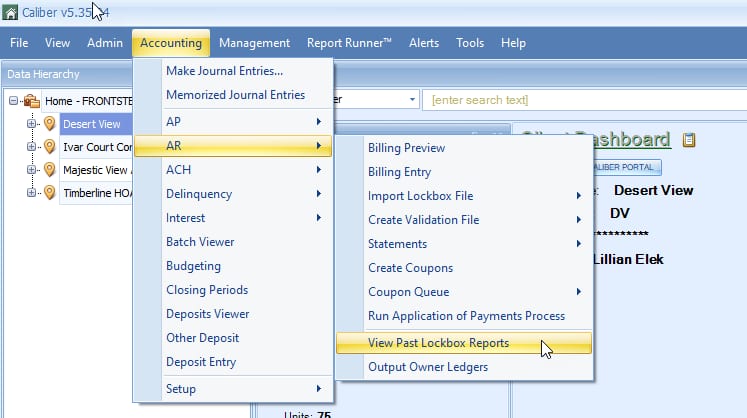The height and width of the screenshot is (418, 747).
Task: Expand the Desert View tree node
Action: tap(31, 123)
